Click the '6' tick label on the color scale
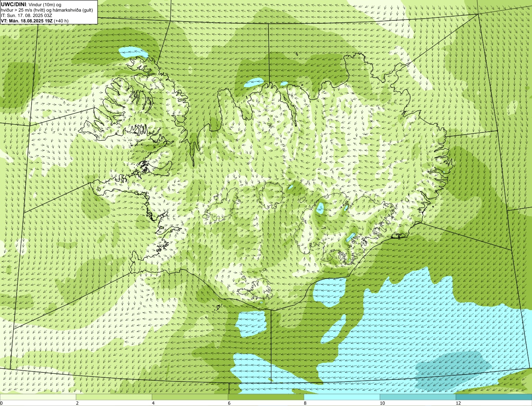Viewport: 532px width, 406px height. pyautogui.click(x=229, y=403)
